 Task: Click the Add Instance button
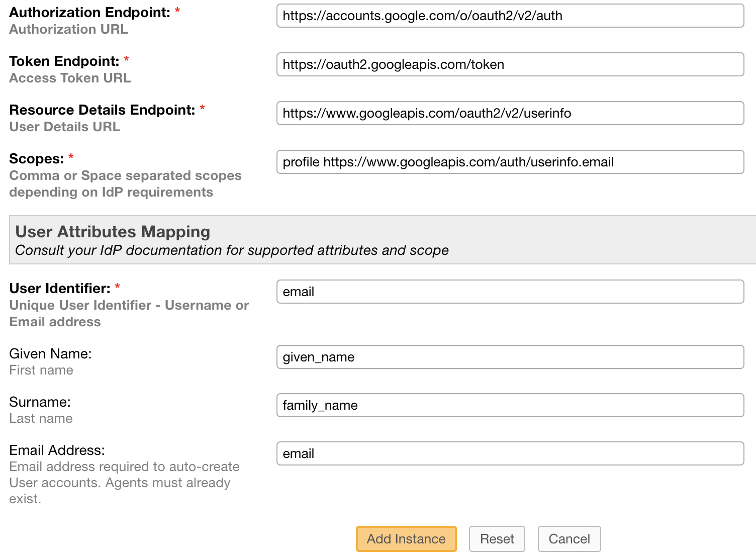tap(406, 538)
